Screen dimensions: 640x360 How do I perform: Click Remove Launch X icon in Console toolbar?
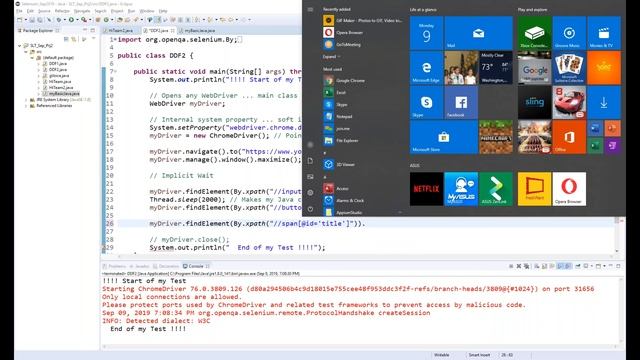(x=519, y=266)
